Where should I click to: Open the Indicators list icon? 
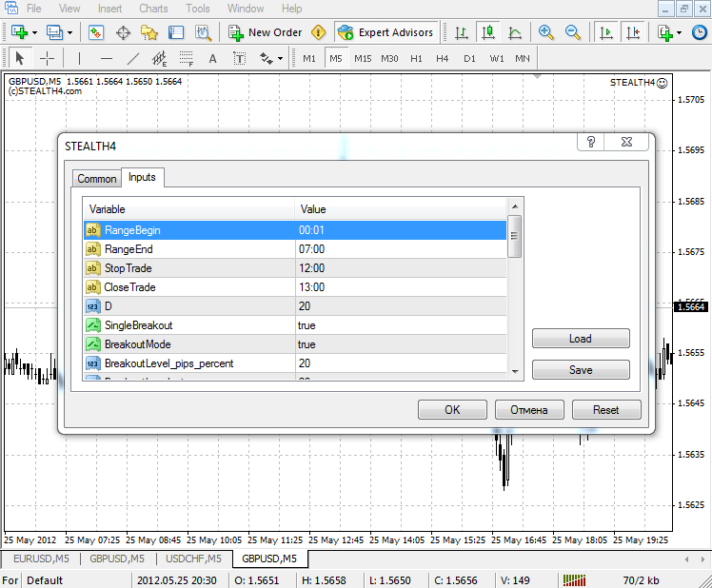coord(665,32)
